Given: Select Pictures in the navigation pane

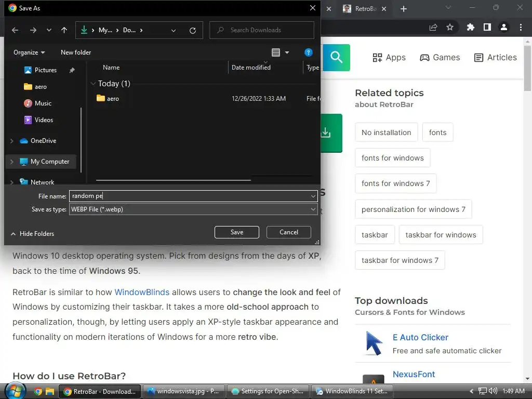Looking at the screenshot, I should [46, 70].
